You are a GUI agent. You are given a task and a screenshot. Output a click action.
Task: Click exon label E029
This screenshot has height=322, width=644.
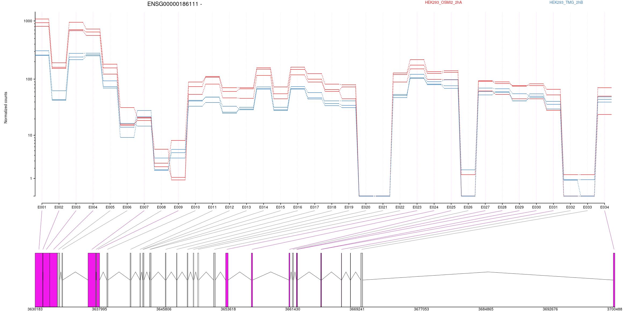[519, 207]
